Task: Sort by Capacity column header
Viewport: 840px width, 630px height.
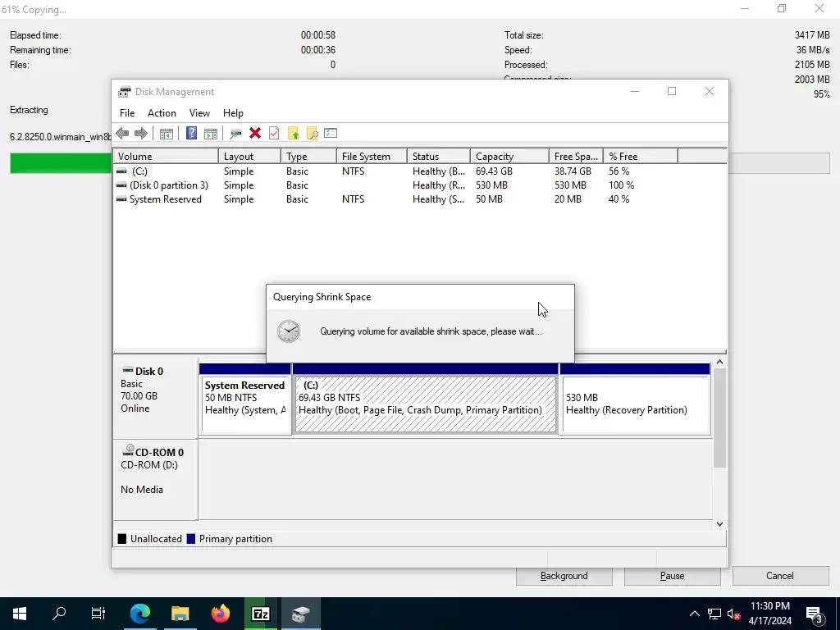Action: (x=509, y=157)
